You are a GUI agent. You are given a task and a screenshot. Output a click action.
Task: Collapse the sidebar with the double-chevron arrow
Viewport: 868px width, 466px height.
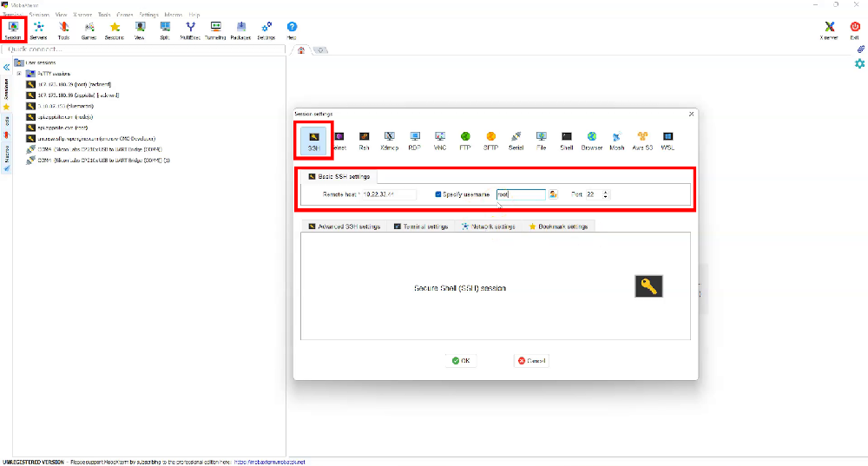tap(6, 67)
